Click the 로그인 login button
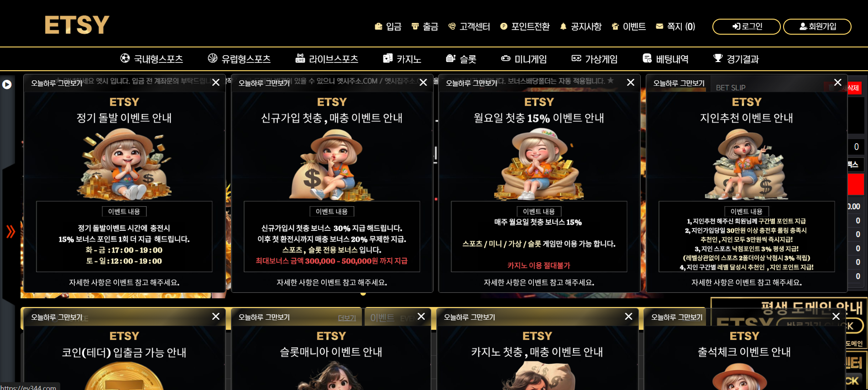The image size is (868, 390). coord(747,26)
